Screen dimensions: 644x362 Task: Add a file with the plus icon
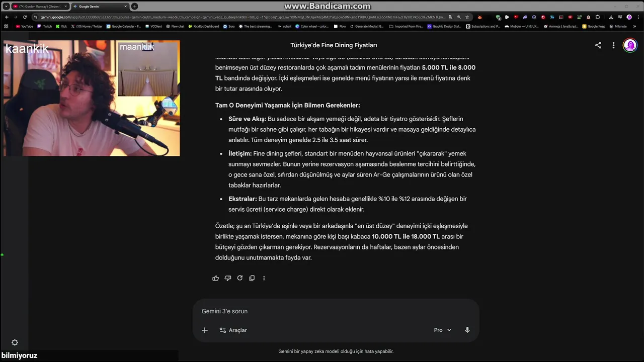[205, 330]
